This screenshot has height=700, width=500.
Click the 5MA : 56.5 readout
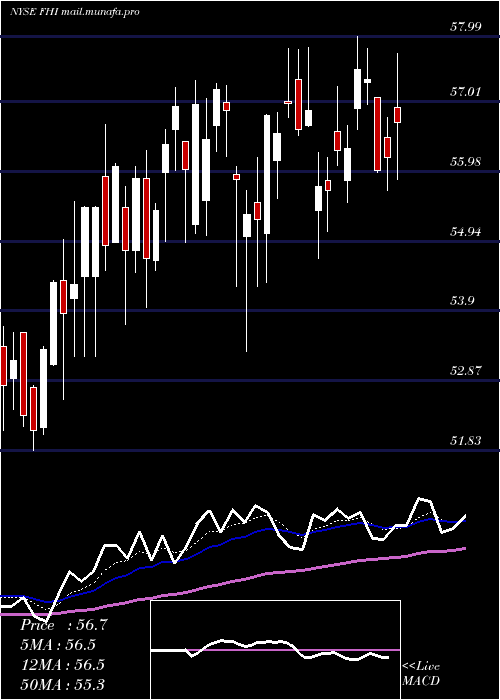[58, 645]
